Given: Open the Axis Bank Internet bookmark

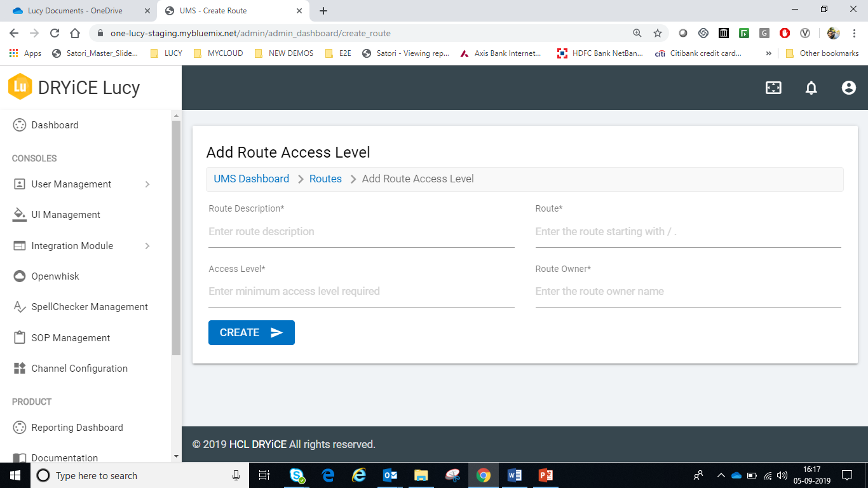Looking at the screenshot, I should tap(501, 53).
